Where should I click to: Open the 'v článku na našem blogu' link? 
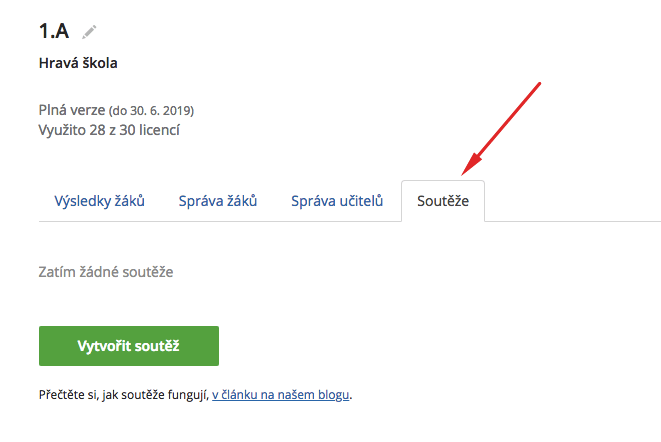[x=281, y=395]
